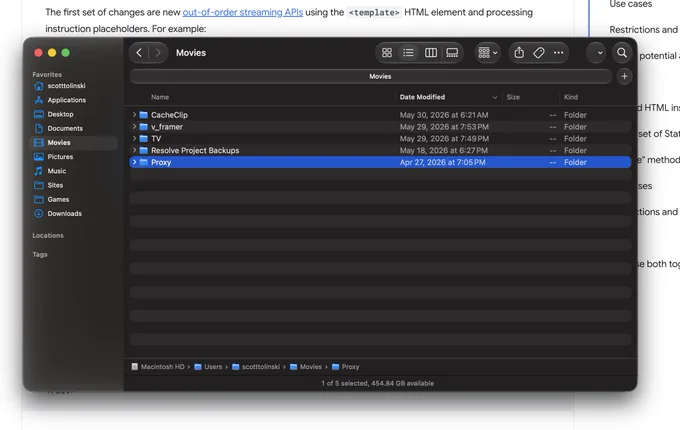Click the Proxy folder name

tap(161, 162)
